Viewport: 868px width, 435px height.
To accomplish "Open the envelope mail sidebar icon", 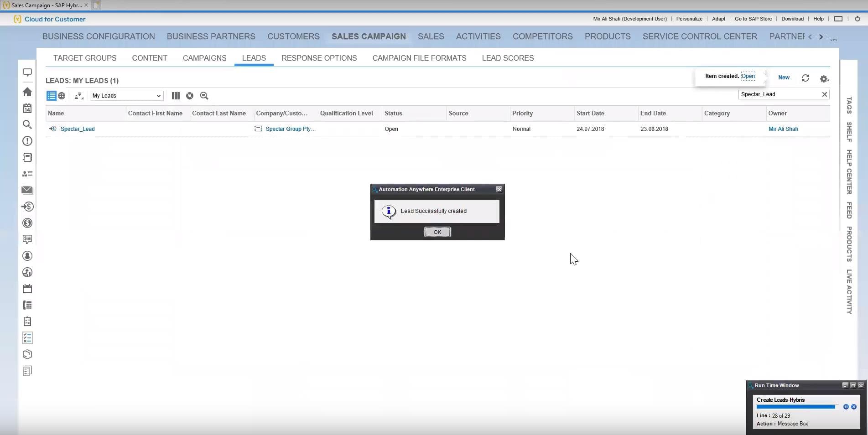I will 27,190.
